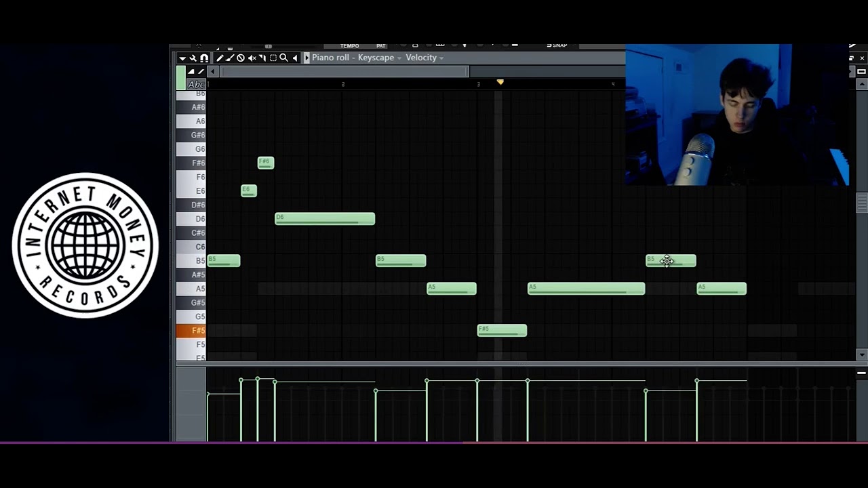Viewport: 868px width, 488px height.
Task: Select the brush Paint tool
Action: click(230, 58)
